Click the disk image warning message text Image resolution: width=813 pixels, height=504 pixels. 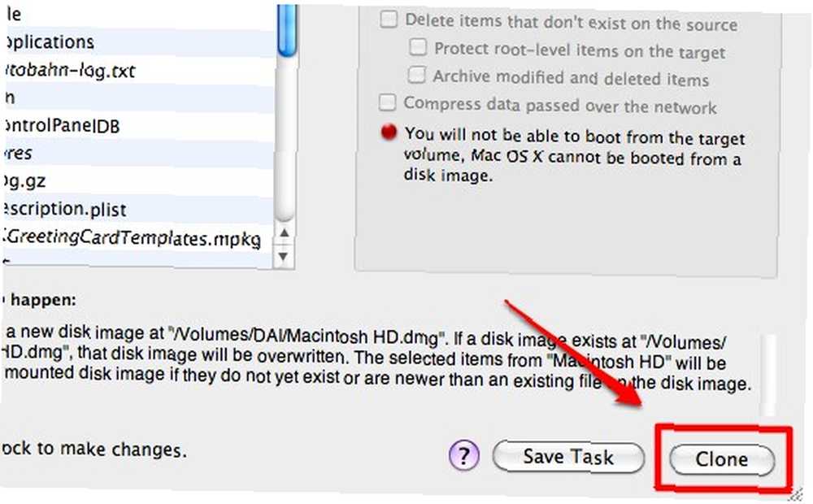click(x=574, y=154)
